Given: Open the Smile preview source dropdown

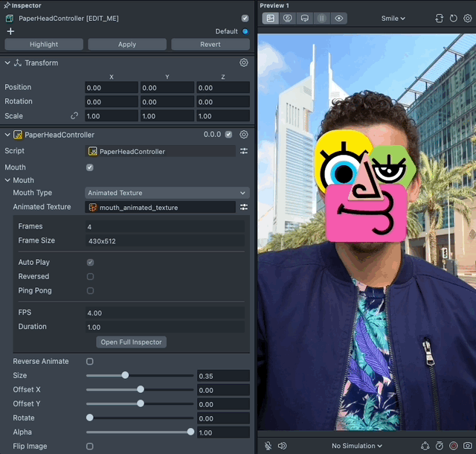Looking at the screenshot, I should pyautogui.click(x=393, y=18).
